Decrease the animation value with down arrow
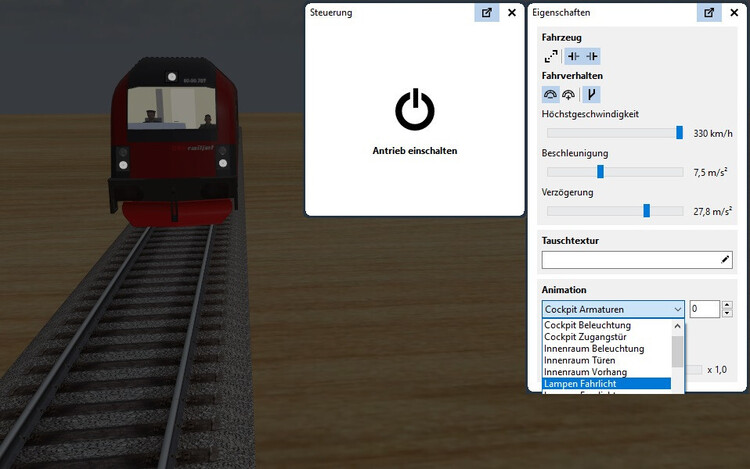 [x=727, y=314]
